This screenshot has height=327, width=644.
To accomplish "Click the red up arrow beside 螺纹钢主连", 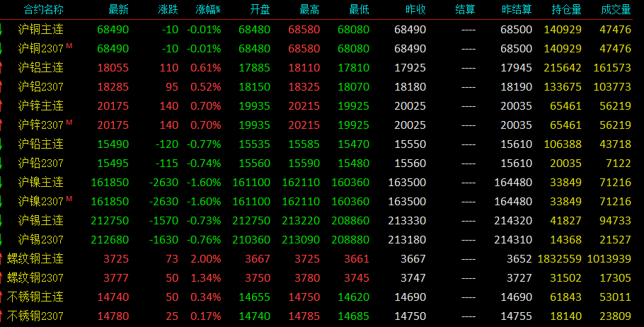I will (x=1, y=259).
